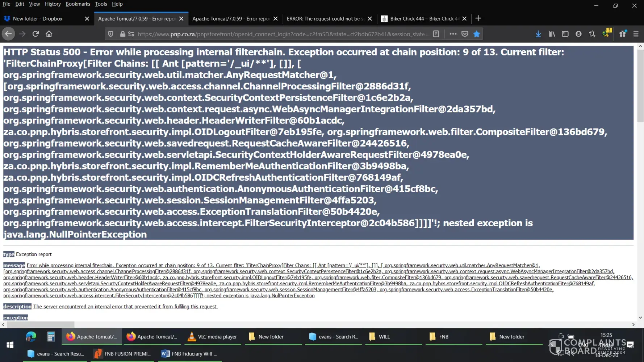Open page actions three-dot menu
The image size is (644, 362).
point(453,34)
